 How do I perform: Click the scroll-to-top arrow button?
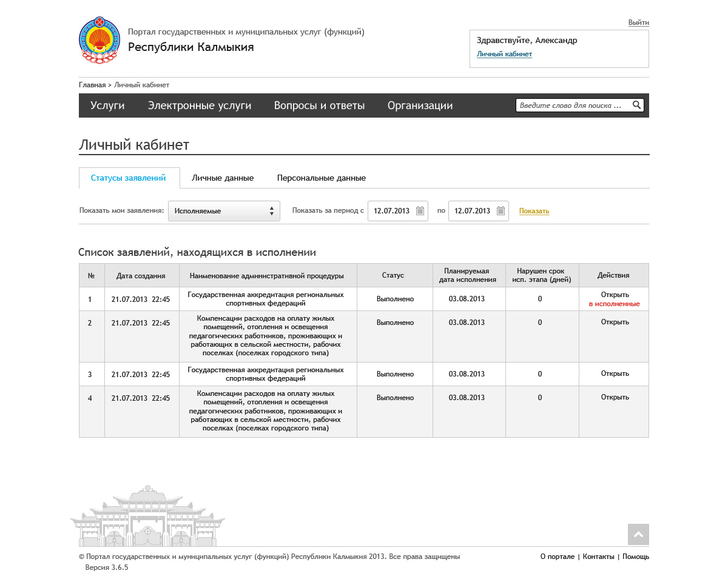pyautogui.click(x=638, y=534)
